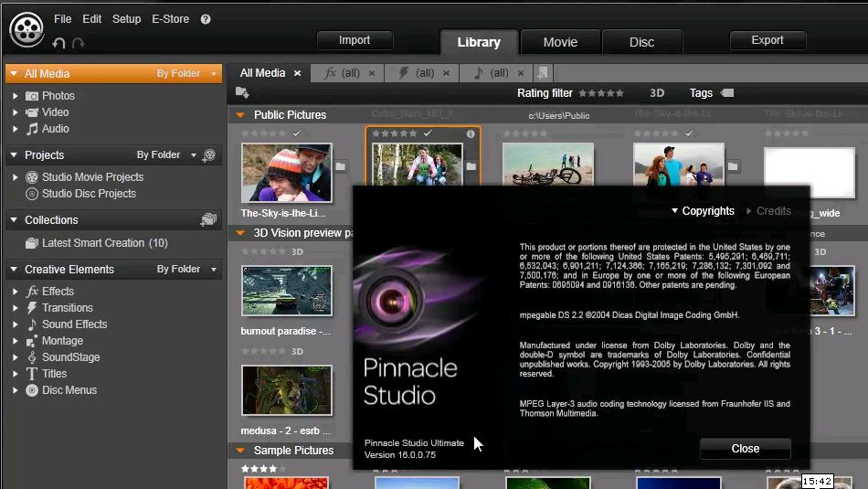Click the Pinnacle Studio film reel logo
The height and width of the screenshot is (489, 868).
pyautogui.click(x=26, y=29)
